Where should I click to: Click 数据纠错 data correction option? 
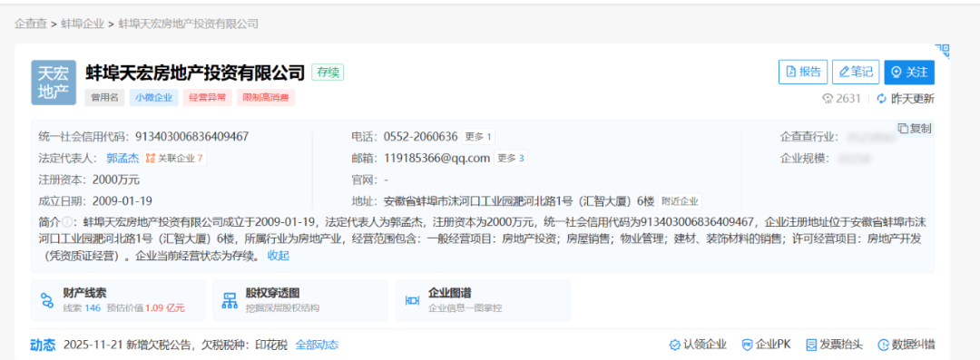tap(906, 345)
